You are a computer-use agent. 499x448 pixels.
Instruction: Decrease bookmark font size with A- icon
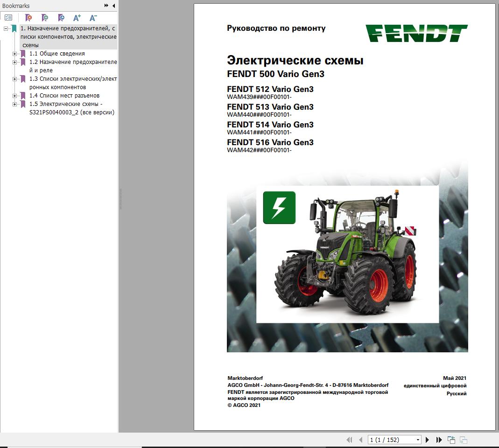click(93, 18)
